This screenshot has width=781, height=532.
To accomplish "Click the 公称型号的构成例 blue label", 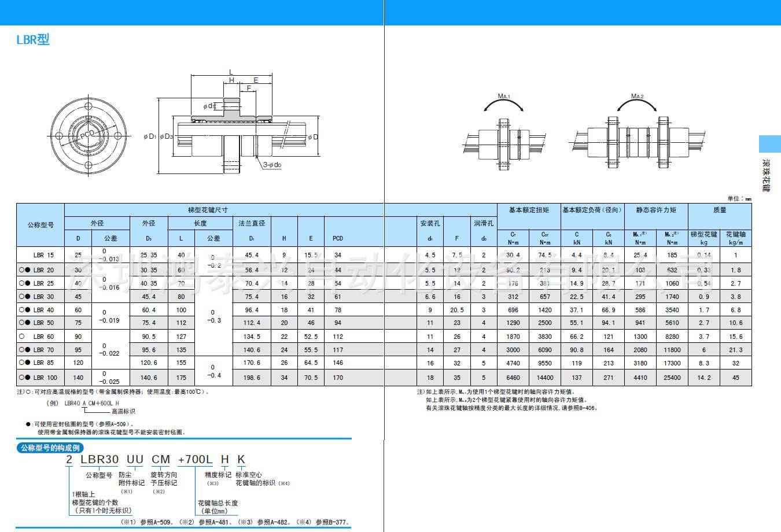I will [x=50, y=448].
